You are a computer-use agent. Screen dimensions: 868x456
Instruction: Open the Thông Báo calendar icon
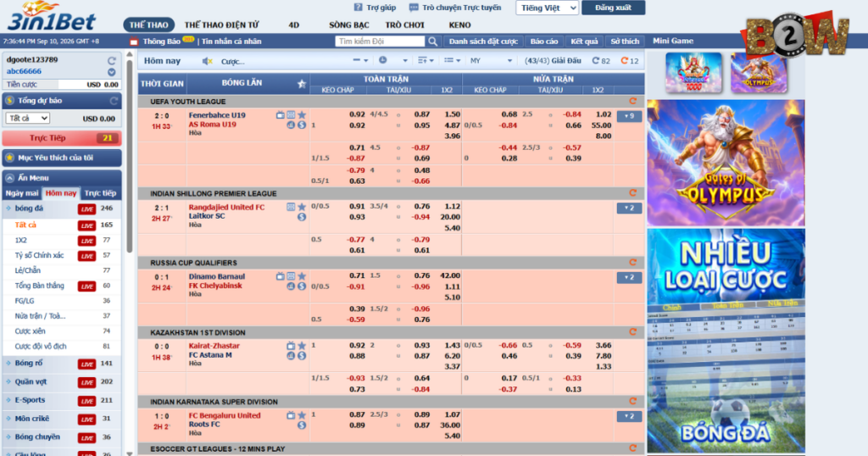point(133,42)
